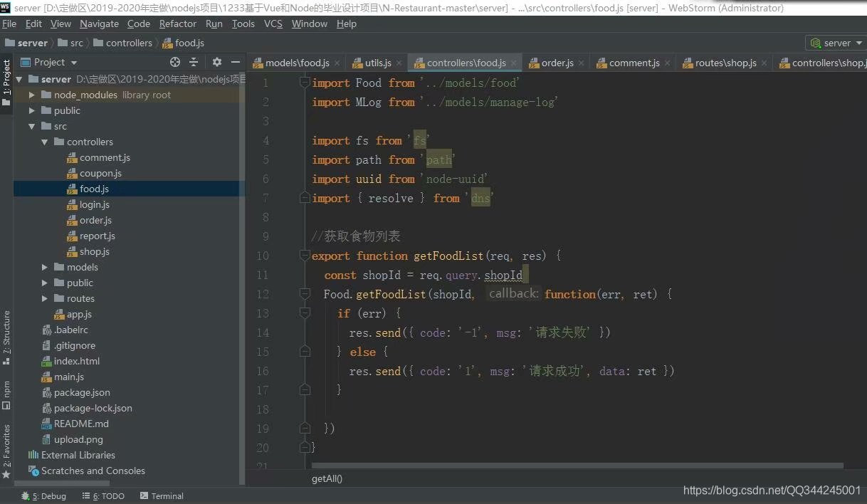867x504 pixels.
Task: Open the Project view dropdown
Action: (x=74, y=63)
